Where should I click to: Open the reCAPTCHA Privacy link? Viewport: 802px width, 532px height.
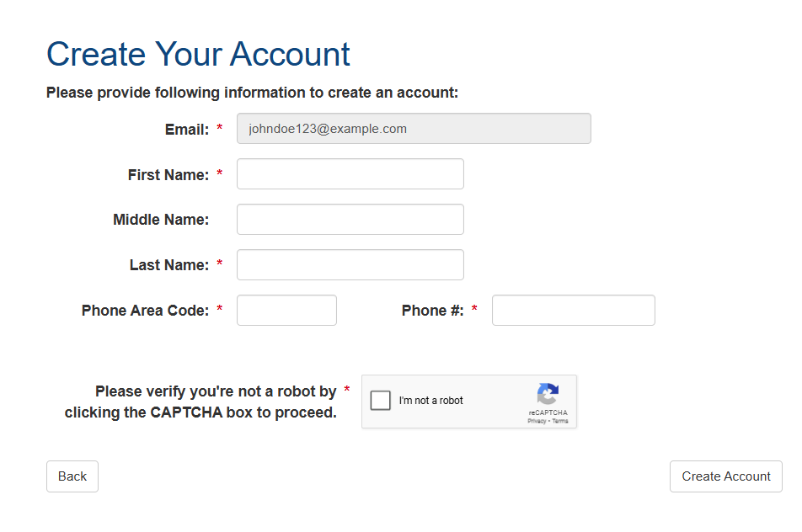(x=537, y=421)
